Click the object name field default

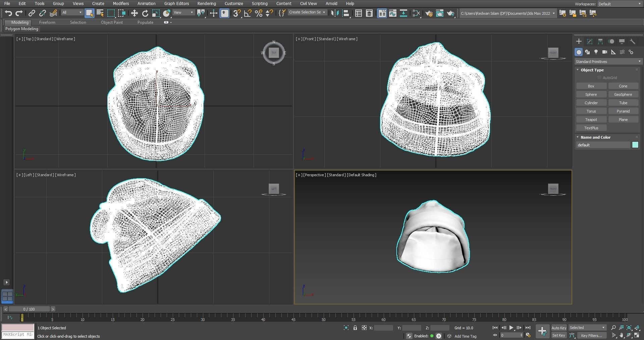tap(603, 145)
